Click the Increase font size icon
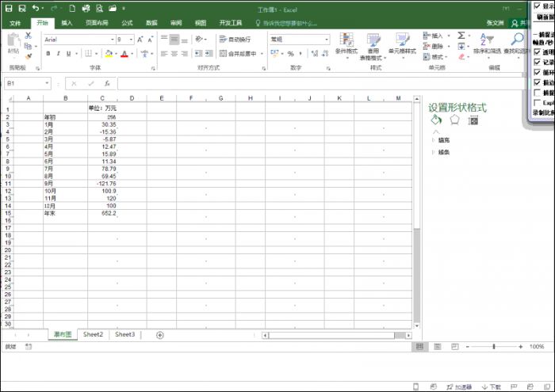Viewport: 555px width, 392px height. tap(140, 40)
